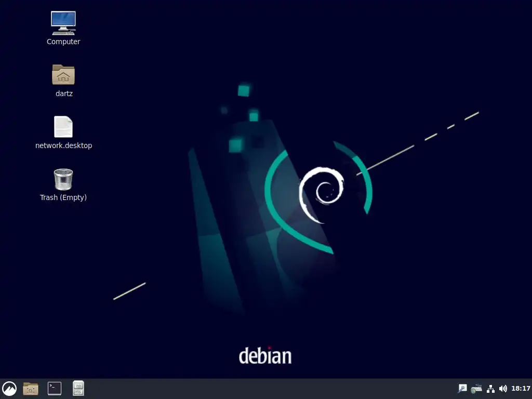Click the 'Computer' label text
The image size is (532, 399).
click(63, 42)
